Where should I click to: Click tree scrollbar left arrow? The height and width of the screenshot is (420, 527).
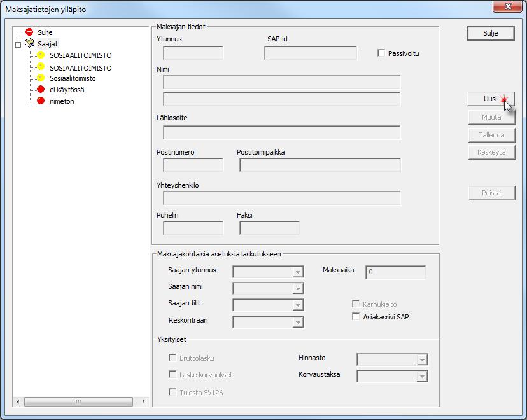(18, 402)
